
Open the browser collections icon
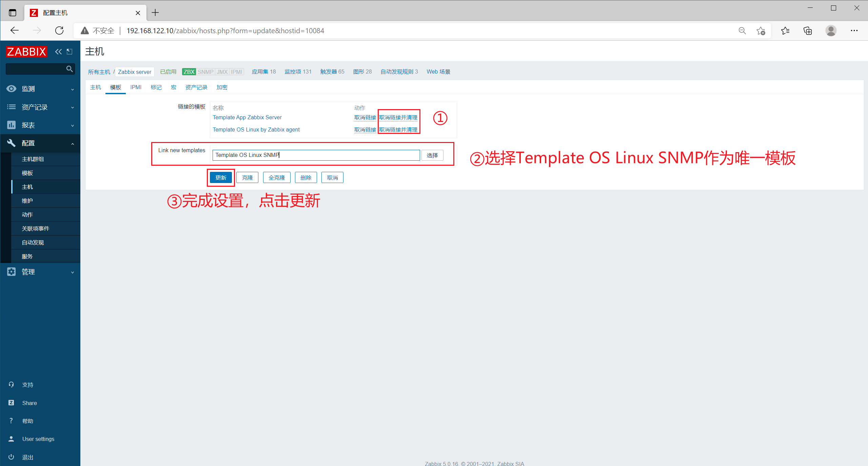coord(808,31)
